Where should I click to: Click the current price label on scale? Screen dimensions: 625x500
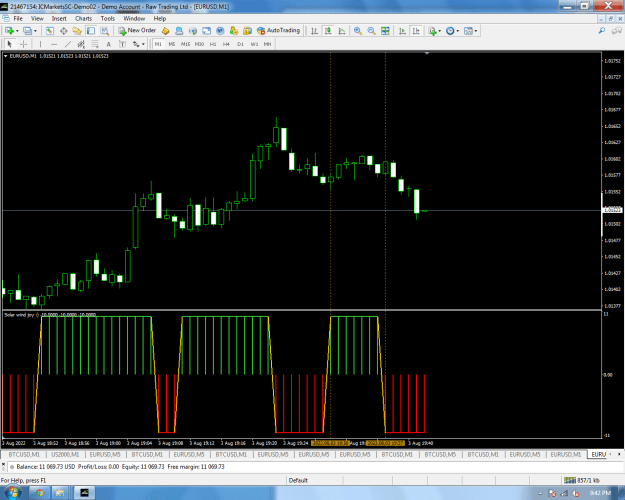(x=612, y=210)
